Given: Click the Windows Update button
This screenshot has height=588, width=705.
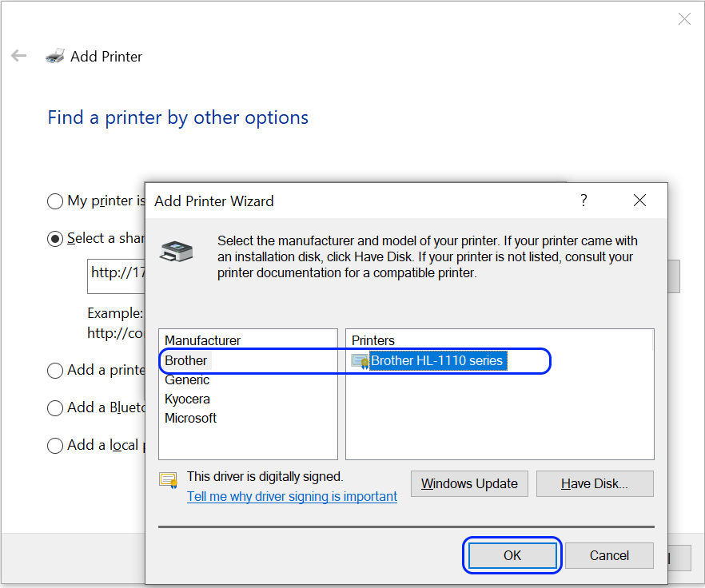Looking at the screenshot, I should tap(469, 483).
